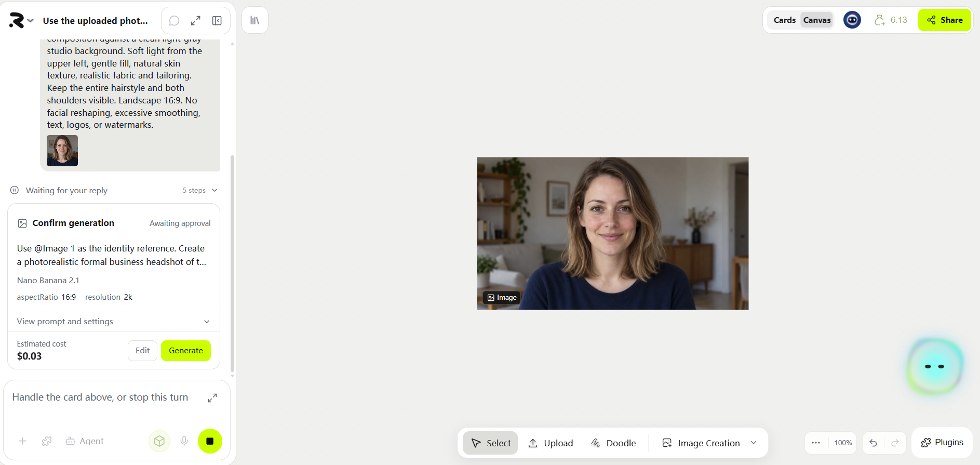The height and width of the screenshot is (465, 980).
Task: Open the user avatar profile
Action: [852, 20]
